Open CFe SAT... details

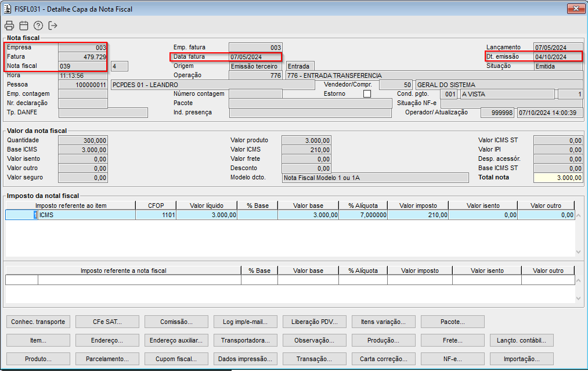(107, 322)
